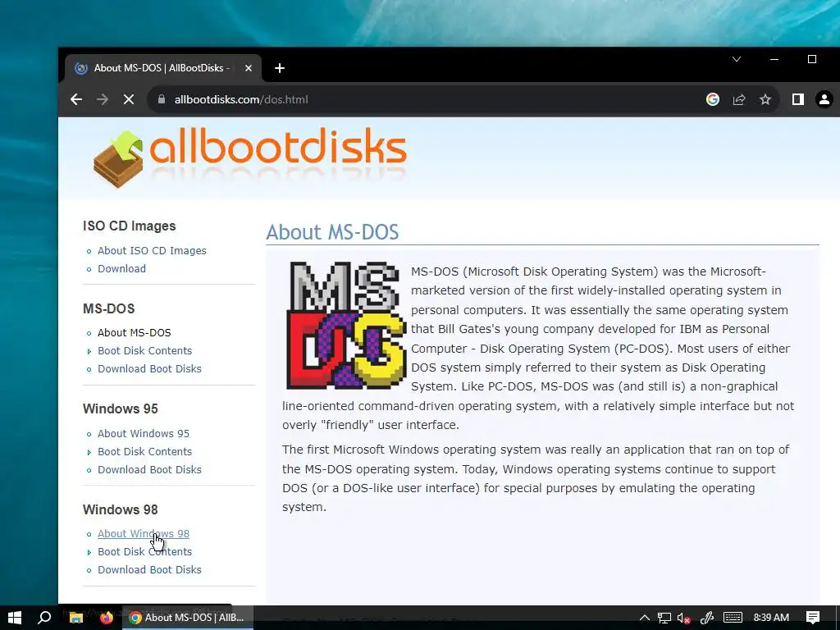Open the tab search chevron
The image size is (840, 630).
click(737, 59)
